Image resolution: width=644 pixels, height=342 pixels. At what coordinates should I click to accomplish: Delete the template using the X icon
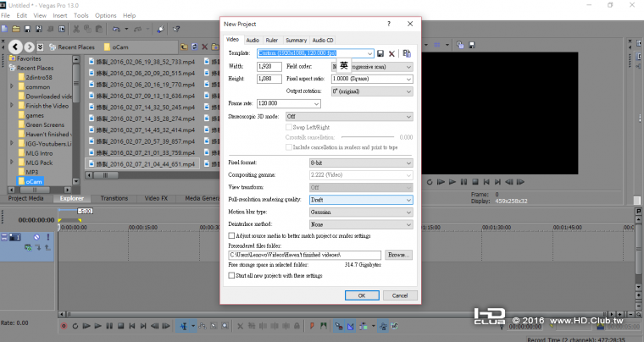click(x=392, y=53)
